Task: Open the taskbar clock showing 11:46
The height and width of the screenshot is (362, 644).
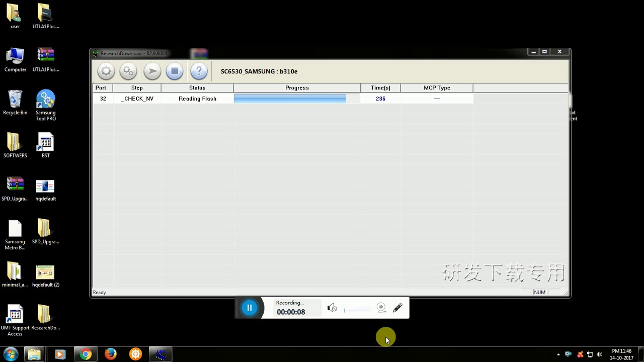Action: pyautogui.click(x=621, y=354)
